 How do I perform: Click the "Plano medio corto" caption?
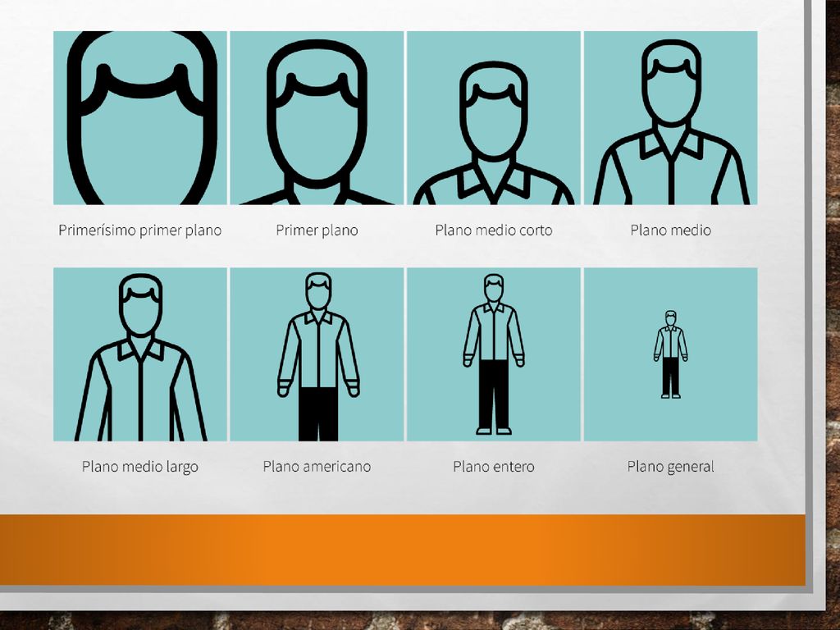(x=493, y=231)
